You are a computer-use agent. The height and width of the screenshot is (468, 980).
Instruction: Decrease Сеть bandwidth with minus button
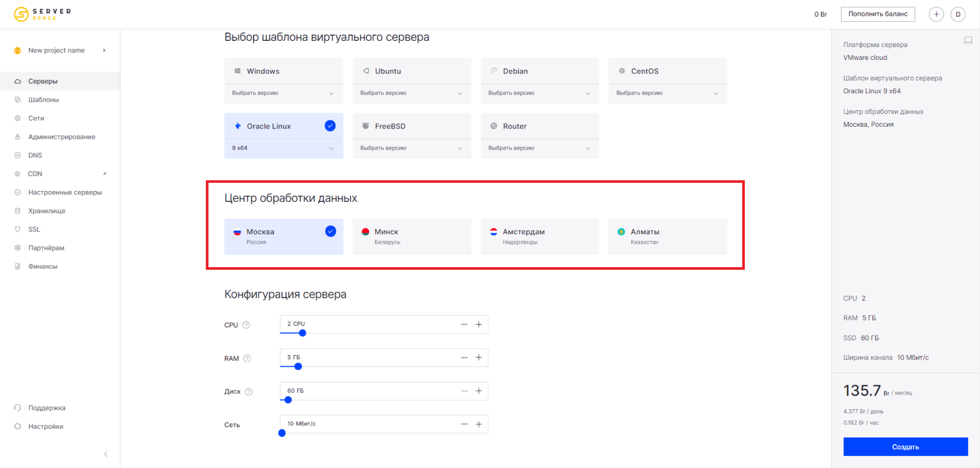(x=464, y=424)
